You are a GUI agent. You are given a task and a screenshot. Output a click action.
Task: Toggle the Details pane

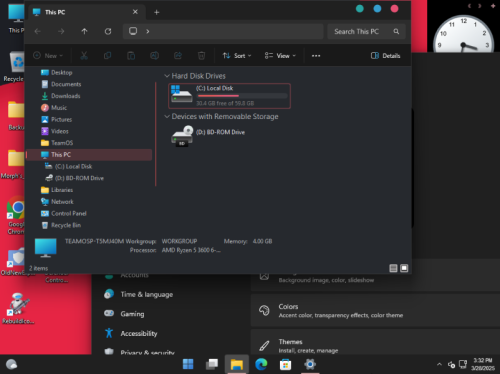[385, 56]
